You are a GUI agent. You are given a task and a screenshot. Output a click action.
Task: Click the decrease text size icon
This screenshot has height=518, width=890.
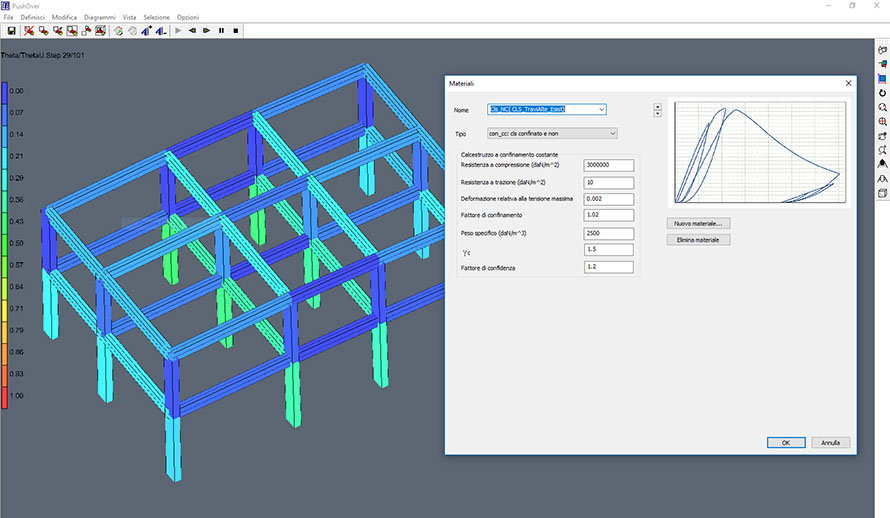[161, 31]
